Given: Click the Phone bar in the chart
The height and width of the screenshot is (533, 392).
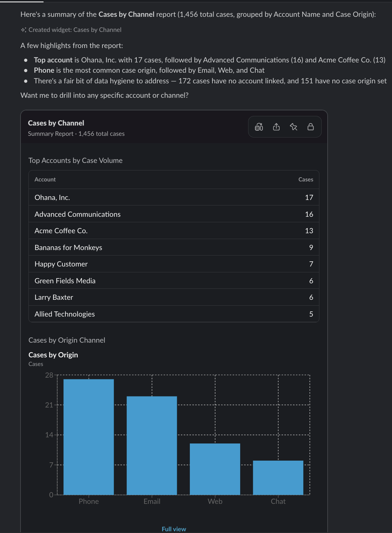Looking at the screenshot, I should (89, 437).
